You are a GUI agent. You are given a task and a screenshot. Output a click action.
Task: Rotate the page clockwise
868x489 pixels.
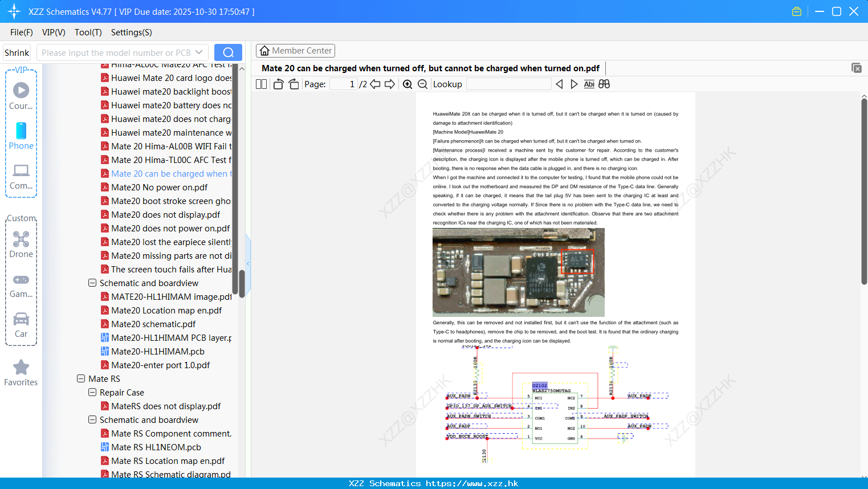point(294,84)
